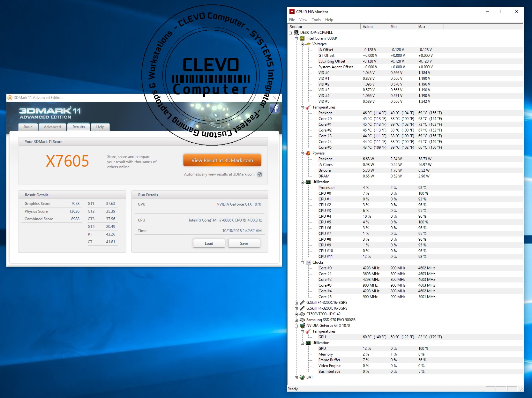This screenshot has height=398, width=532.
Task: Switch to the Basic tab in 3DMark 11
Action: pos(28,127)
